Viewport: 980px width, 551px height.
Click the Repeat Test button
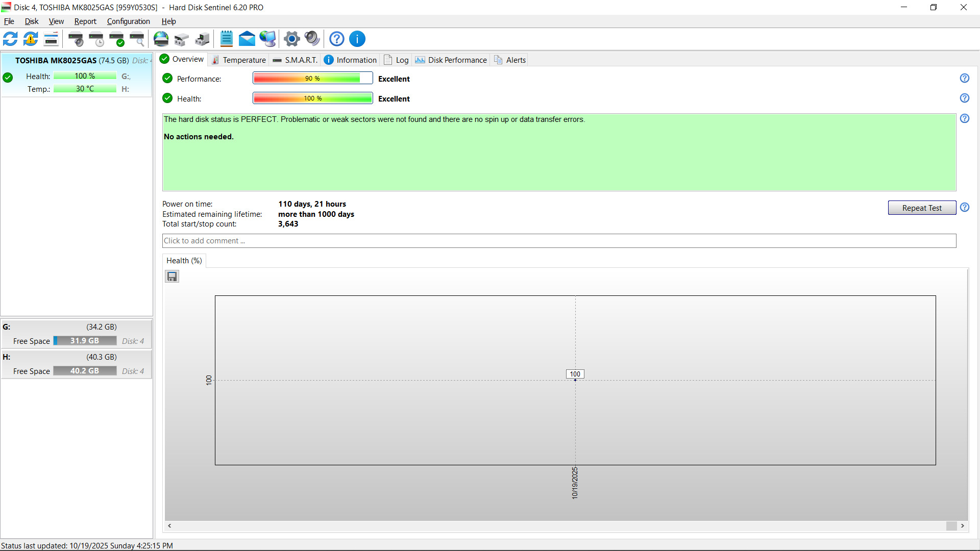[921, 208]
